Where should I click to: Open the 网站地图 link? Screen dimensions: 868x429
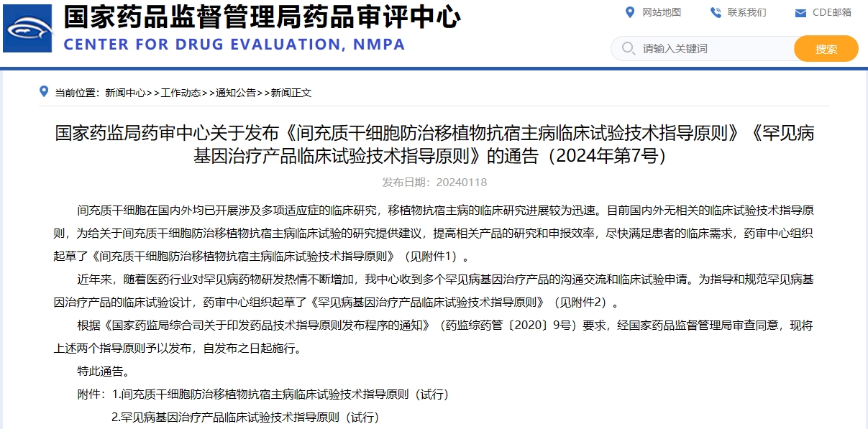662,12
